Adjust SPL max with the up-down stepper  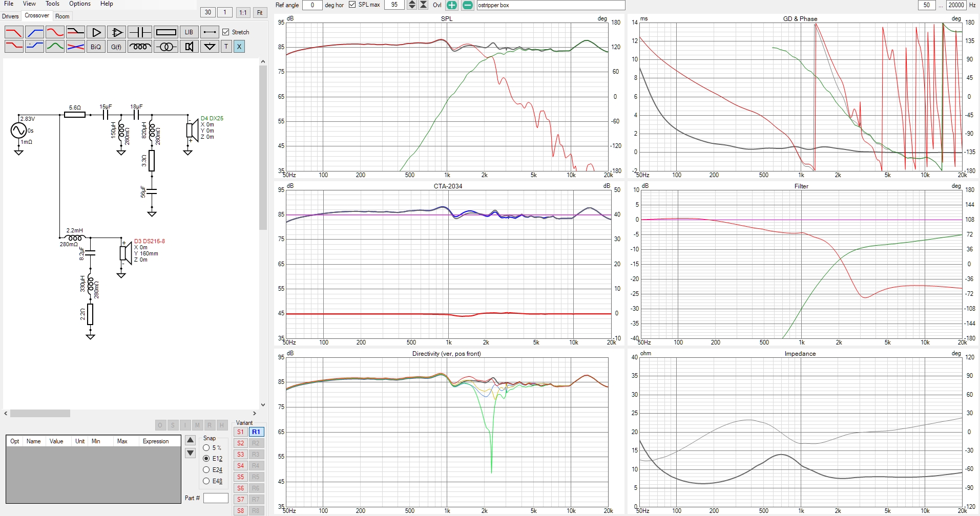click(411, 5)
